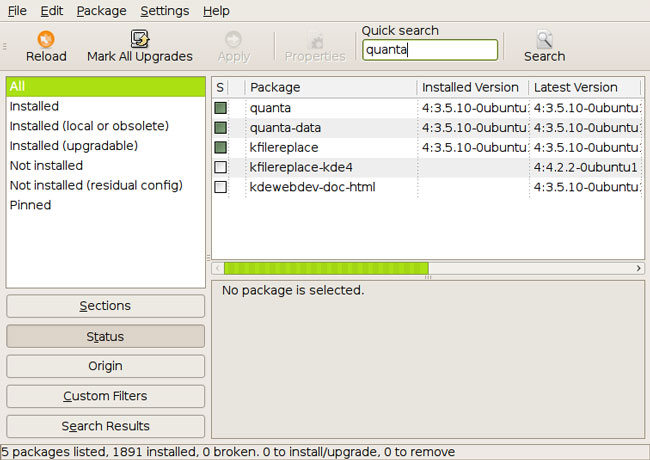Select the Installed status filter

(x=106, y=107)
